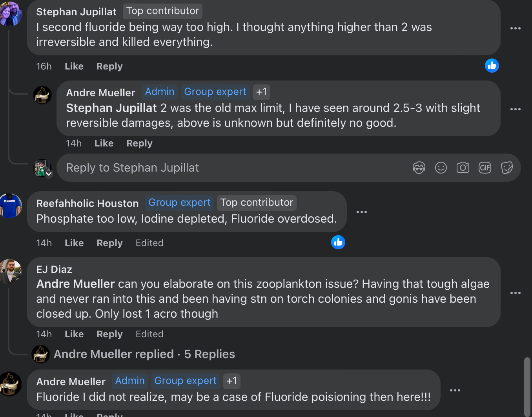Open options for Reefahholic Houston's comment
The image size is (532, 417).
tap(361, 212)
